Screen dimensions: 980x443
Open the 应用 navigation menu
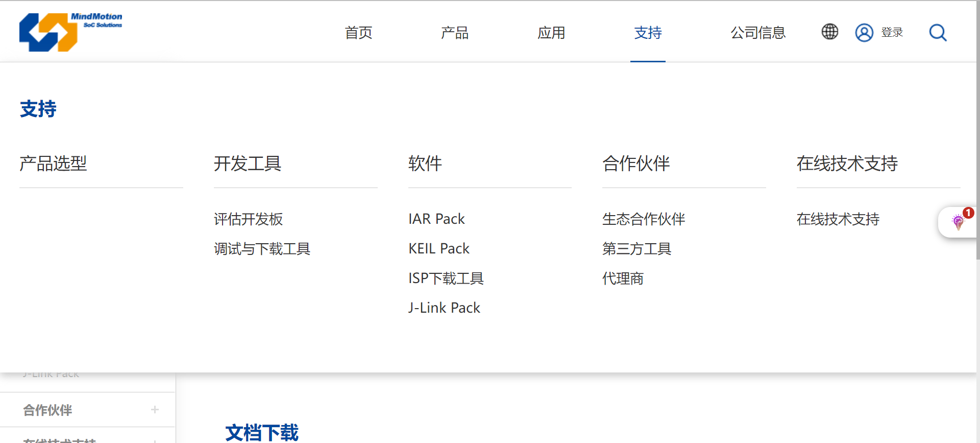click(x=551, y=33)
